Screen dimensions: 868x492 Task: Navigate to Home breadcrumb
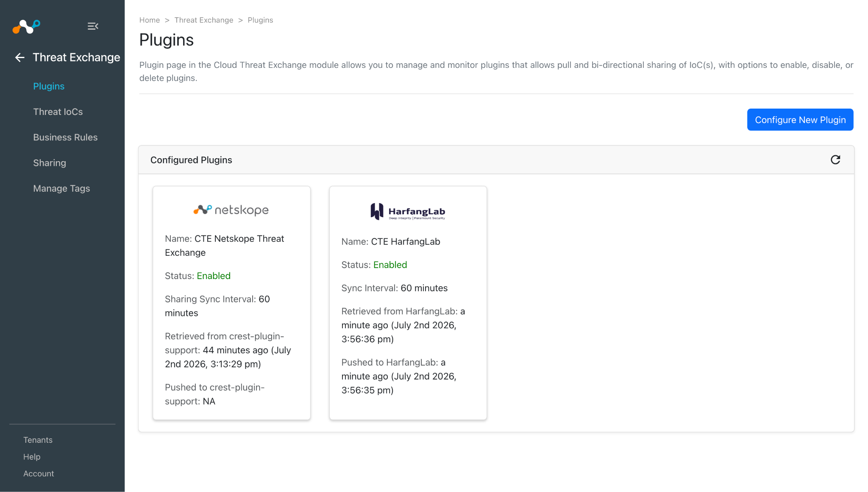pyautogui.click(x=150, y=20)
